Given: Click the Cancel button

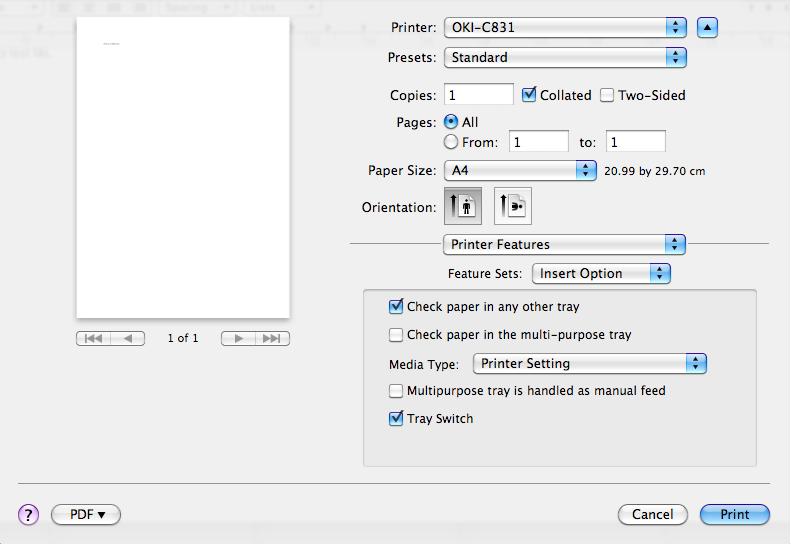Looking at the screenshot, I should (652, 515).
